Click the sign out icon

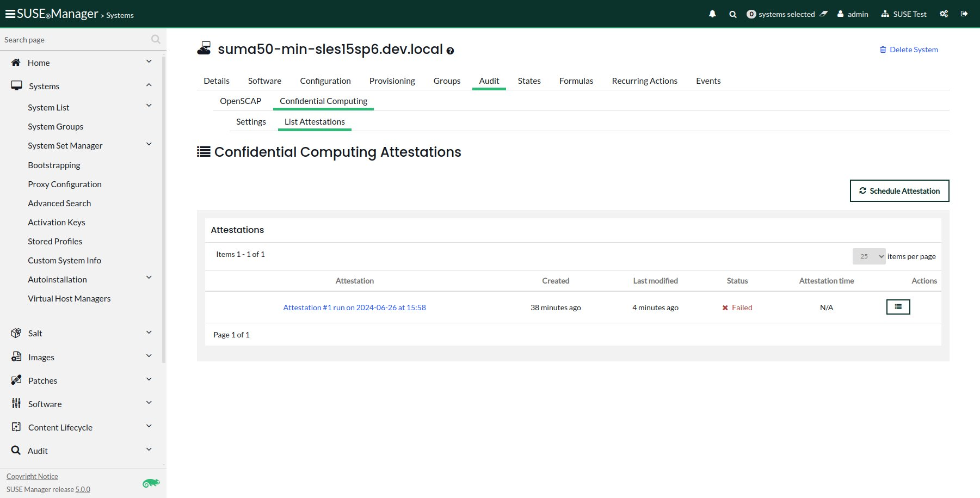pos(964,14)
